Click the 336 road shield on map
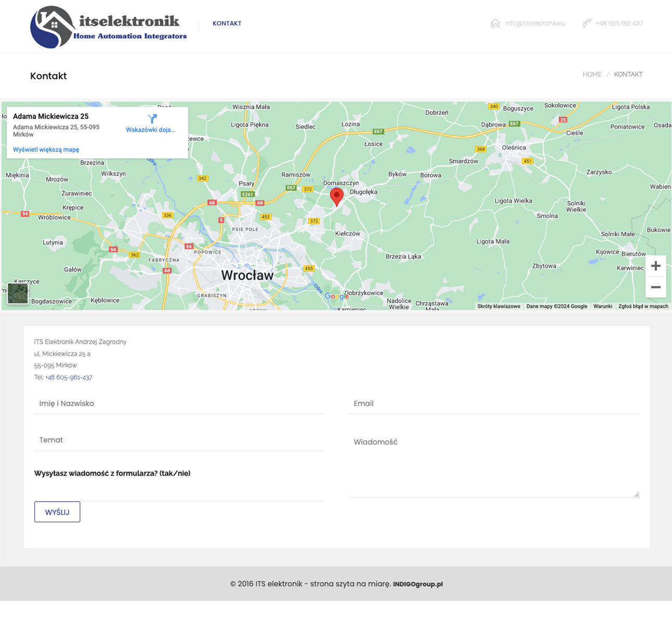This screenshot has height=627, width=672. (167, 215)
